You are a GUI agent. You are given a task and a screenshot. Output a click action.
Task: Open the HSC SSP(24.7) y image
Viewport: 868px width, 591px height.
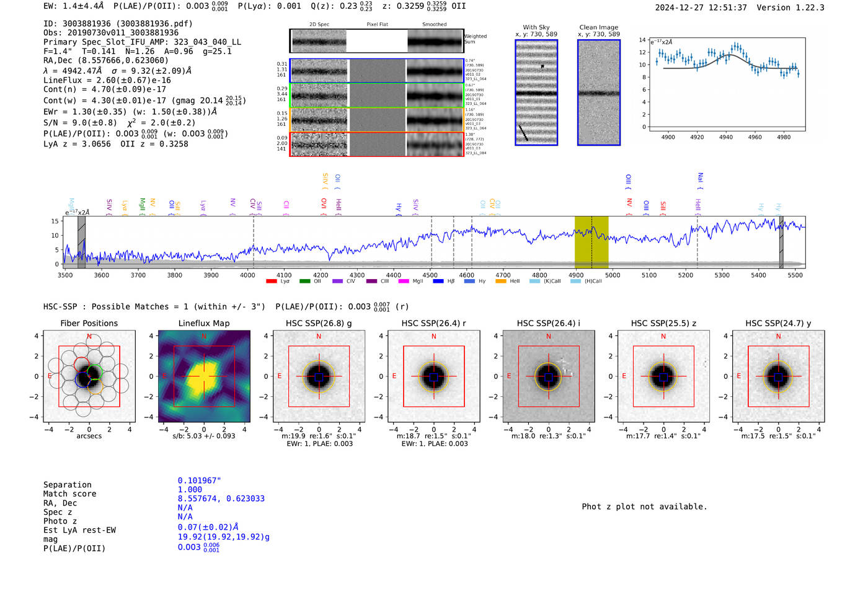[778, 376]
